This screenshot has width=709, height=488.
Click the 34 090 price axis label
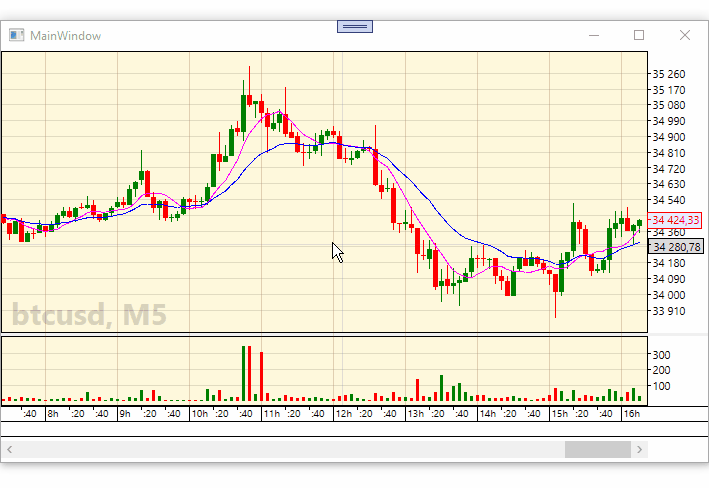point(669,279)
